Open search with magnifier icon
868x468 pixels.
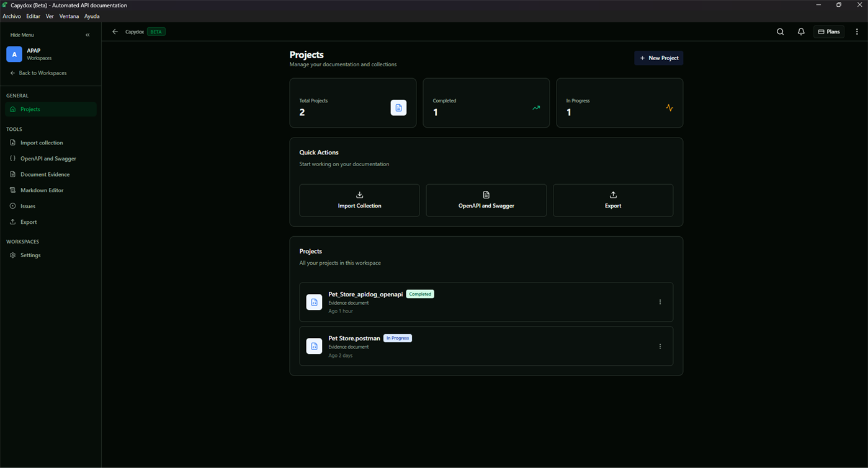click(x=781, y=32)
